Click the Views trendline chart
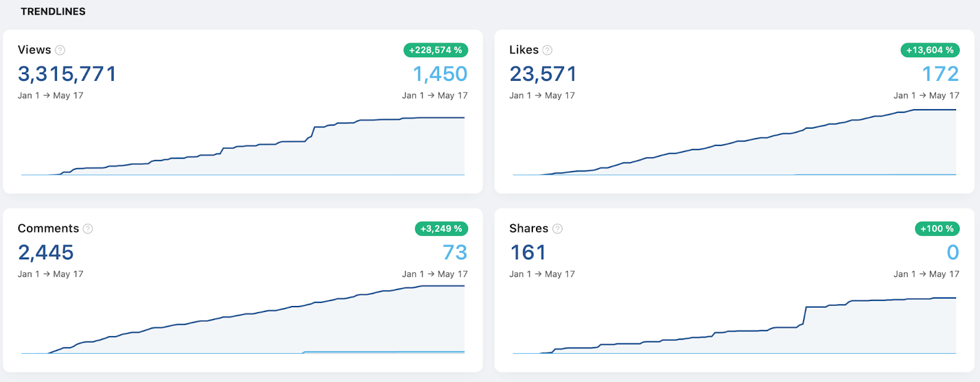This screenshot has width=980, height=382. [x=243, y=146]
